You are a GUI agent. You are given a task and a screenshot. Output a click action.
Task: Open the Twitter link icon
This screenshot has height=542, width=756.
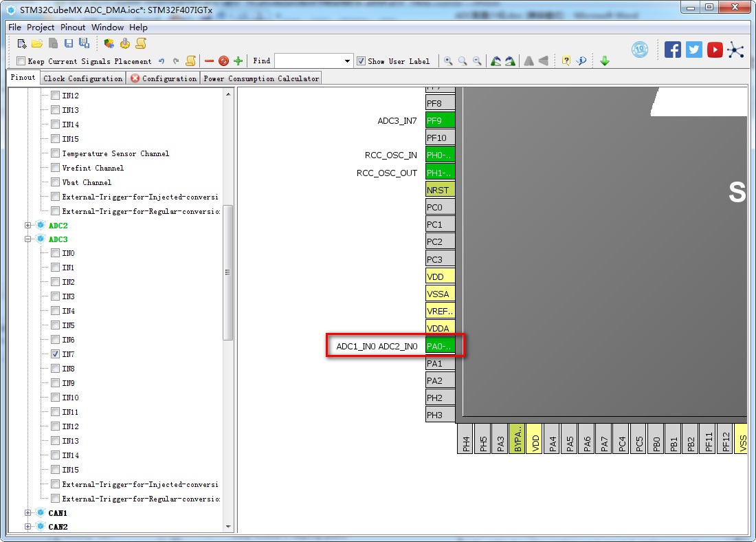click(x=694, y=50)
